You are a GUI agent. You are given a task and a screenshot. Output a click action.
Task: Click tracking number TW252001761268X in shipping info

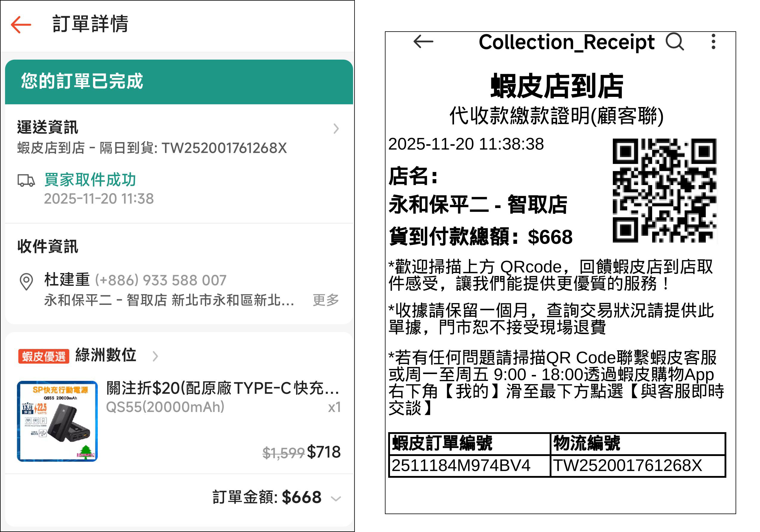pyautogui.click(x=224, y=148)
